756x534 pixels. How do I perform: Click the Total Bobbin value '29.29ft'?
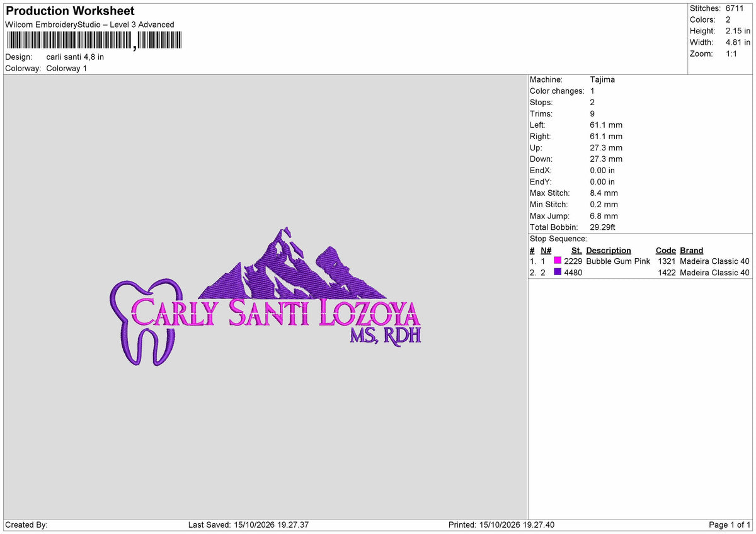tap(603, 227)
